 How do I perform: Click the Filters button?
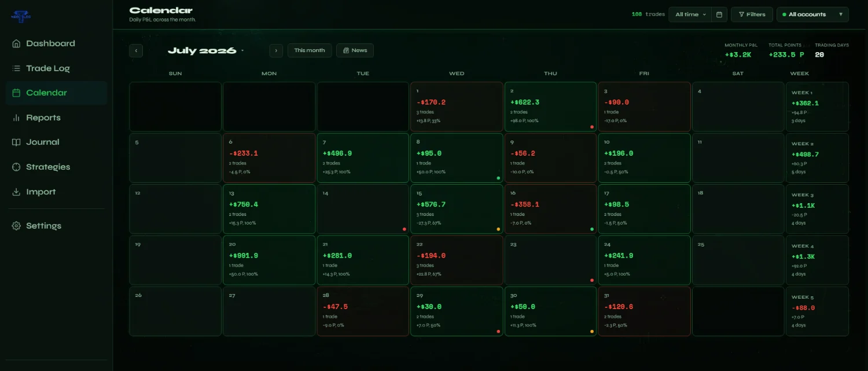[752, 14]
